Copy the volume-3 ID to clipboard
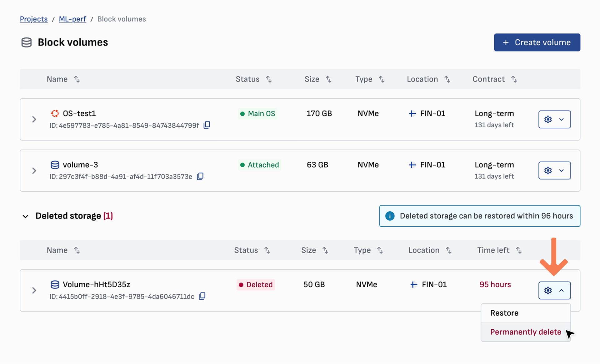Viewport: 600px width, 364px height. pos(200,176)
